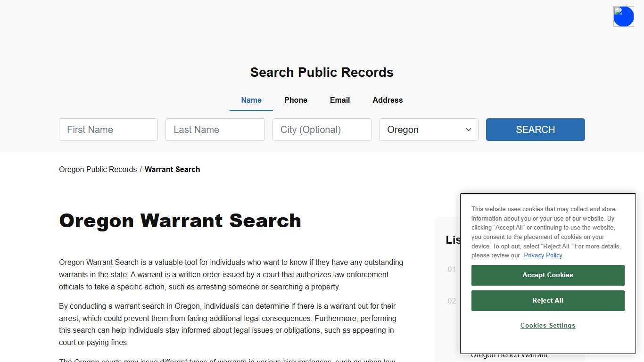The height and width of the screenshot is (362, 644).
Task: Click the First Name input field
Action: [108, 130]
